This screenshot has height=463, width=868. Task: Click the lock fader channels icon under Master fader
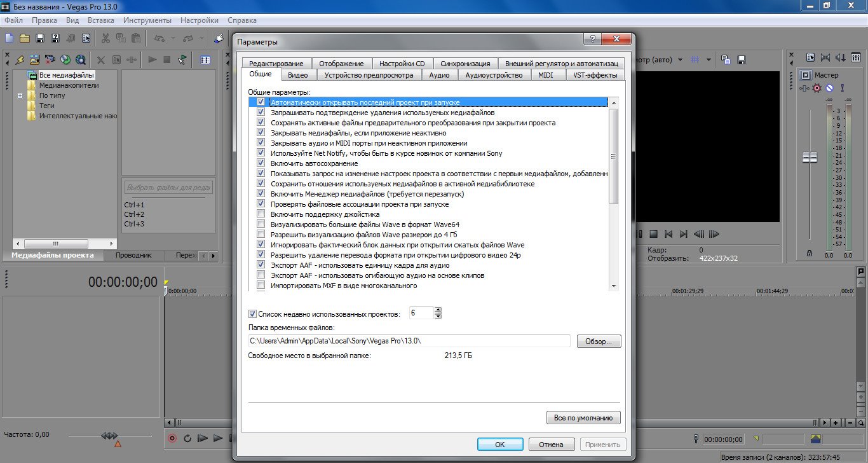point(809,253)
